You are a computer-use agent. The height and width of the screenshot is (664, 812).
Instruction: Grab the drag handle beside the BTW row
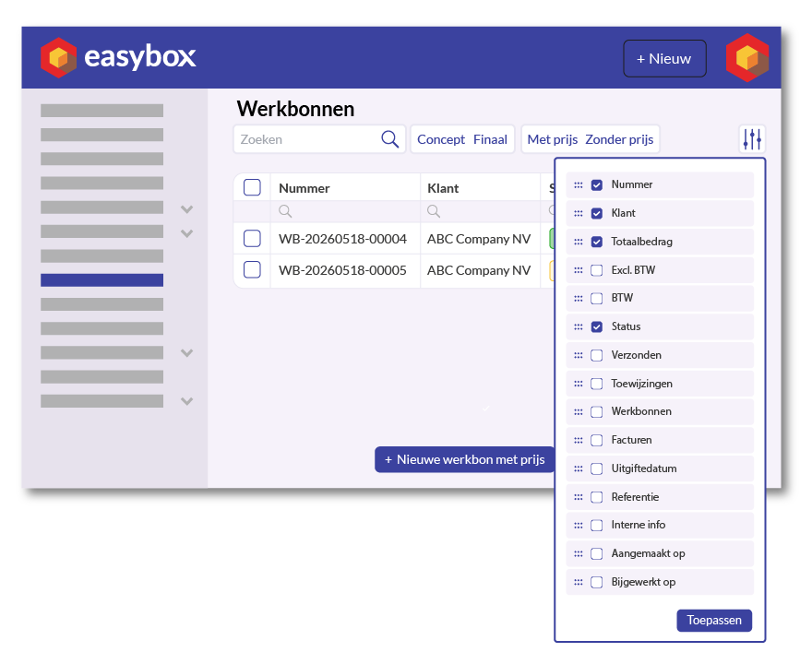click(579, 299)
